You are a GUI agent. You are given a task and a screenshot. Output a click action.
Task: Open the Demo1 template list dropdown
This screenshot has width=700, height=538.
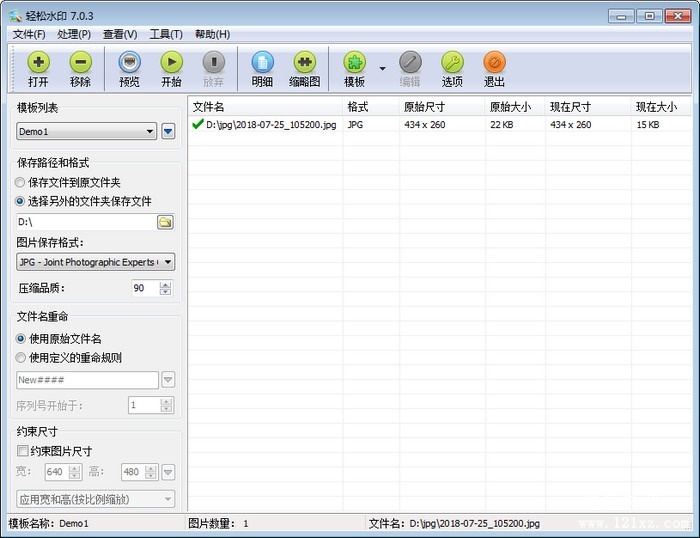coord(87,131)
